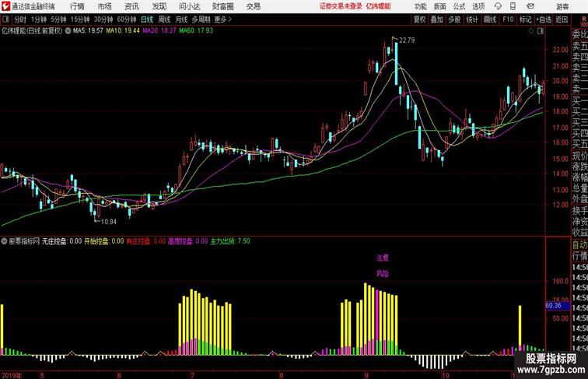Click the MA60: 17.93 indicator value
Screen dimensions: 588x379
196,31
